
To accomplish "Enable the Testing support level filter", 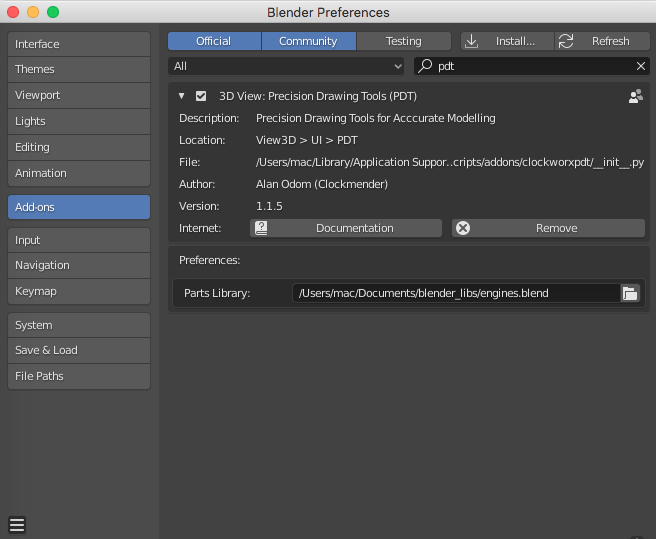I will click(x=404, y=41).
